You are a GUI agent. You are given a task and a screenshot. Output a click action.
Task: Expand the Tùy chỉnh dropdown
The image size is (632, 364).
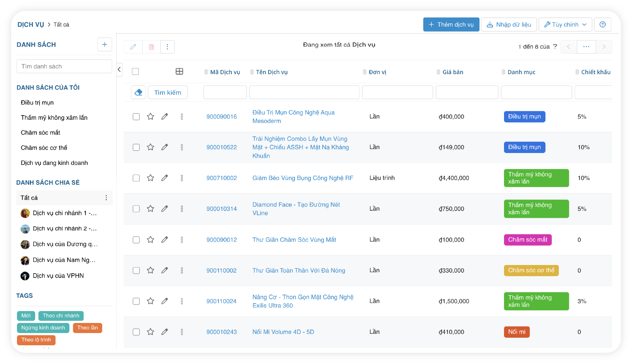tap(565, 24)
